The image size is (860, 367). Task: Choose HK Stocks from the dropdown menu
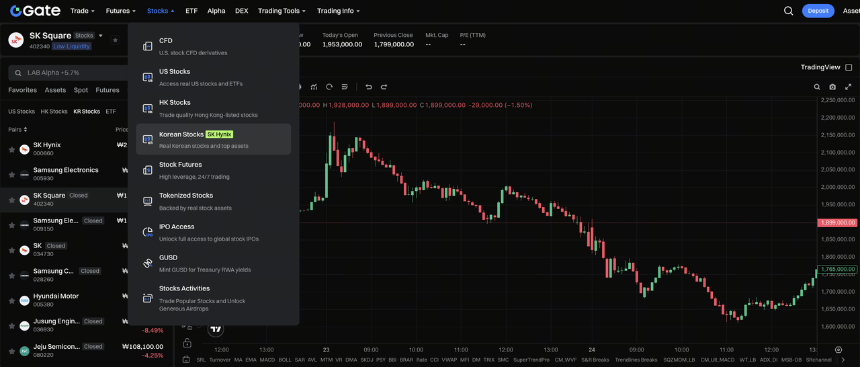pos(213,108)
